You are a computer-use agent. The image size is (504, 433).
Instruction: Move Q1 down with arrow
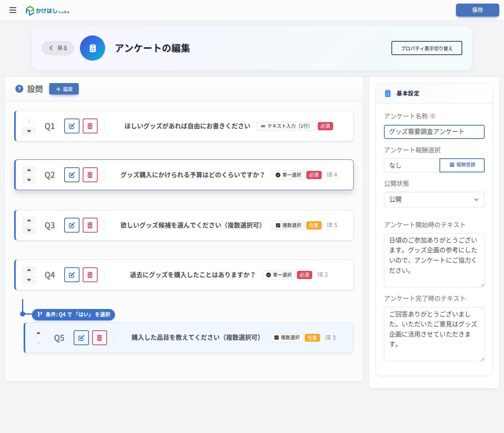[29, 131]
